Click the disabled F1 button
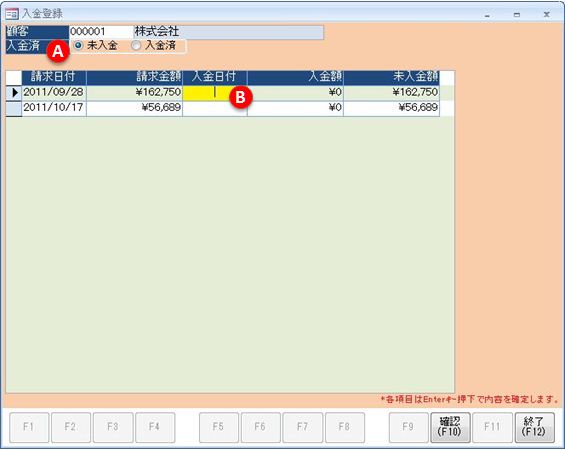The width and height of the screenshot is (565, 450). (29, 427)
